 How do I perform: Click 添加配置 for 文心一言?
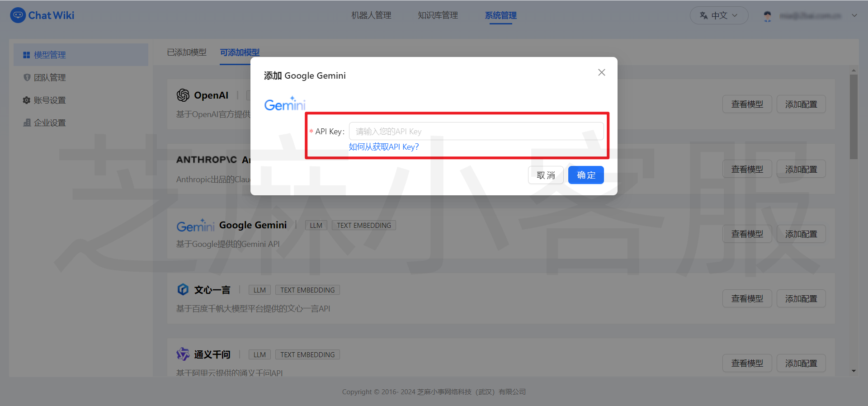[x=801, y=298]
